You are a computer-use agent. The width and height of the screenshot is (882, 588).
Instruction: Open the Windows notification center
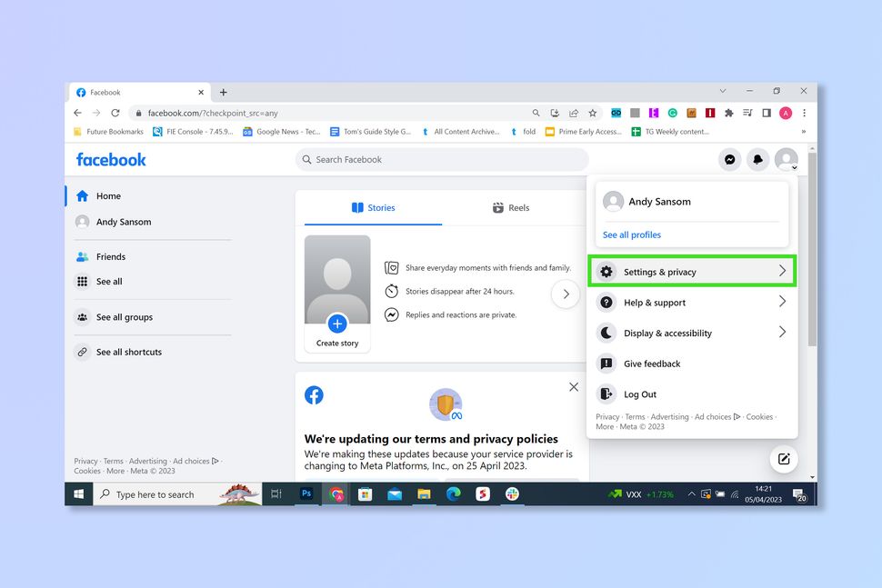click(x=799, y=494)
